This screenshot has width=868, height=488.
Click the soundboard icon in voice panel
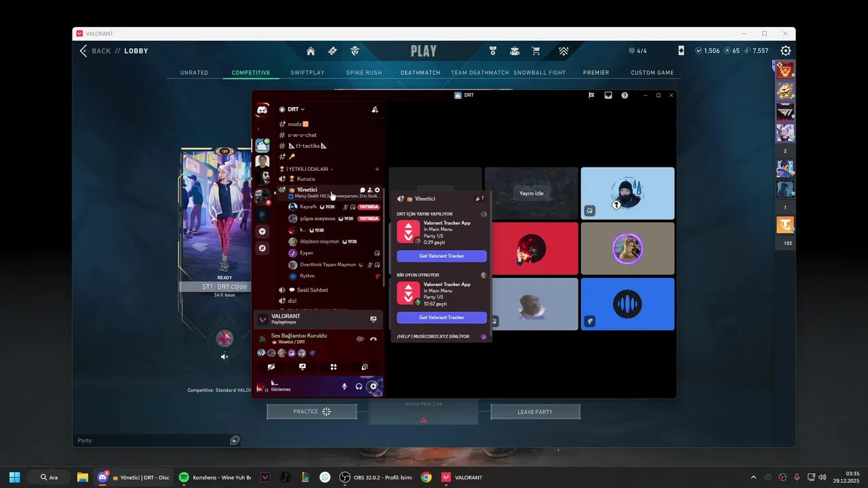point(365,367)
